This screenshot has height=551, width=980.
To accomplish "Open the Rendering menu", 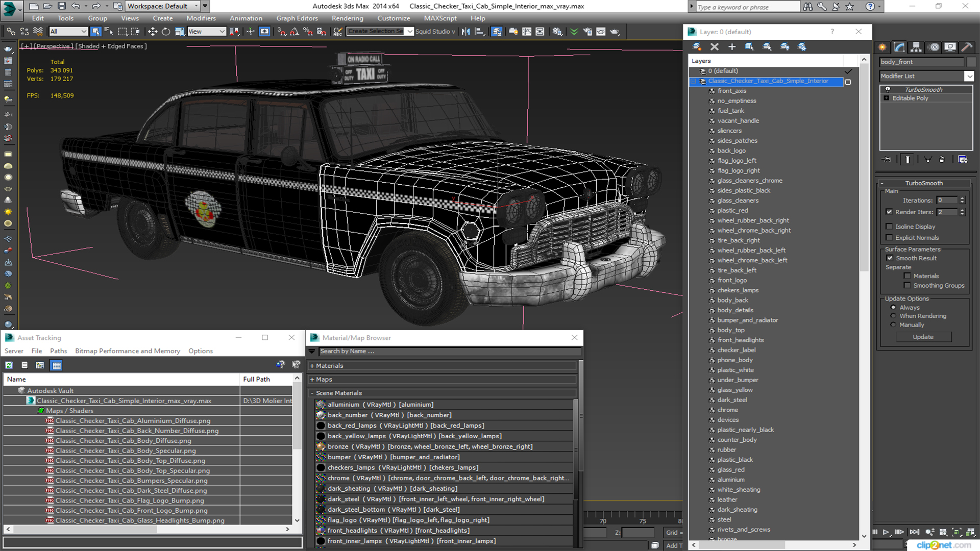I will (x=348, y=18).
